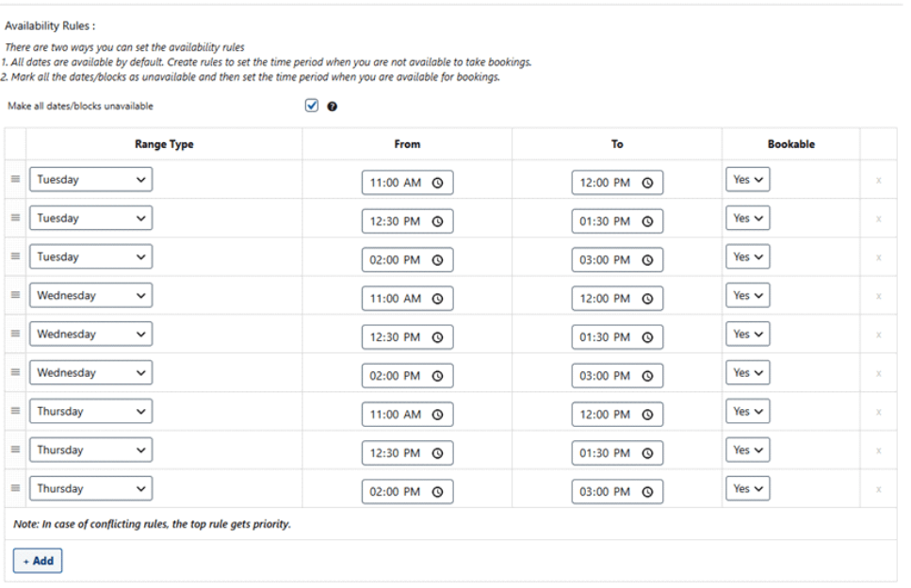Remove the first Tuesday rule using x
This screenshot has width=911, height=588.
pos(878,180)
